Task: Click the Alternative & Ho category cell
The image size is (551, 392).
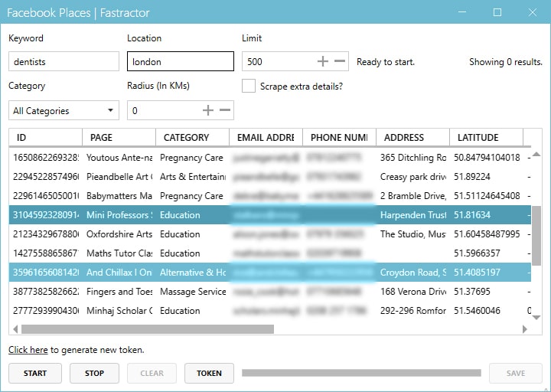Action: coord(193,272)
